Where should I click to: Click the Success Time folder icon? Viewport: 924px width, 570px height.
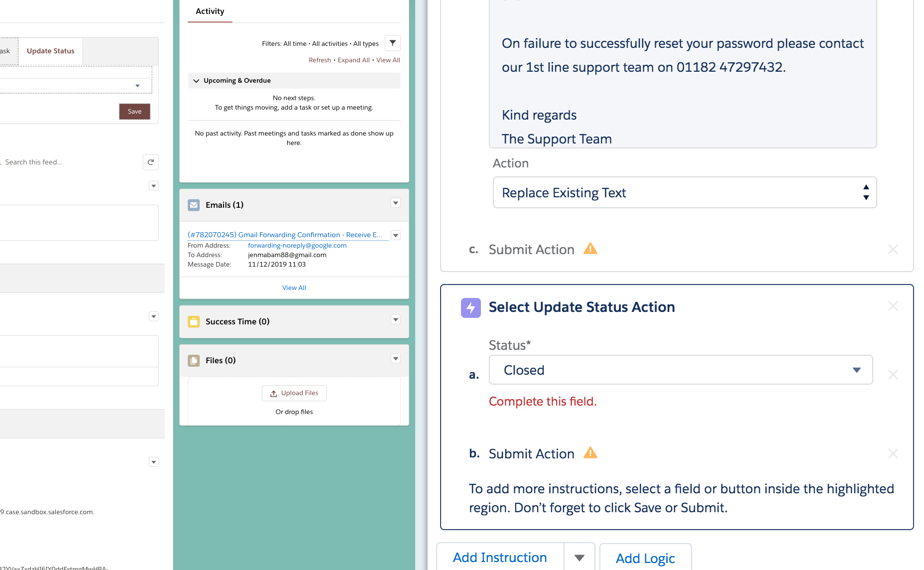(194, 322)
